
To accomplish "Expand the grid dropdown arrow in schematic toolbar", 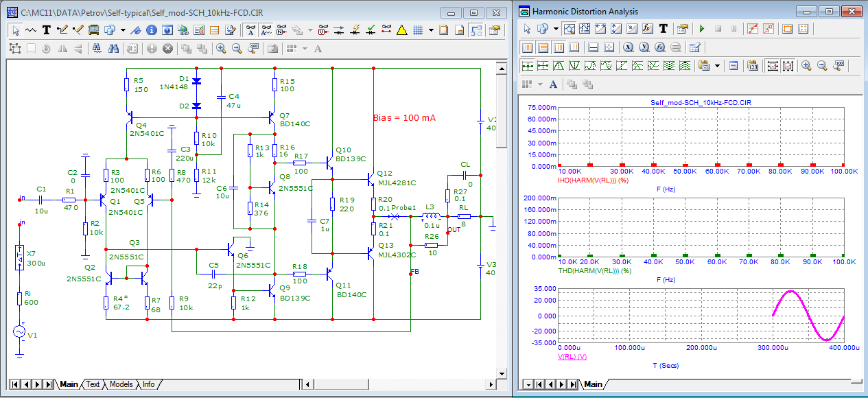I will 431,30.
